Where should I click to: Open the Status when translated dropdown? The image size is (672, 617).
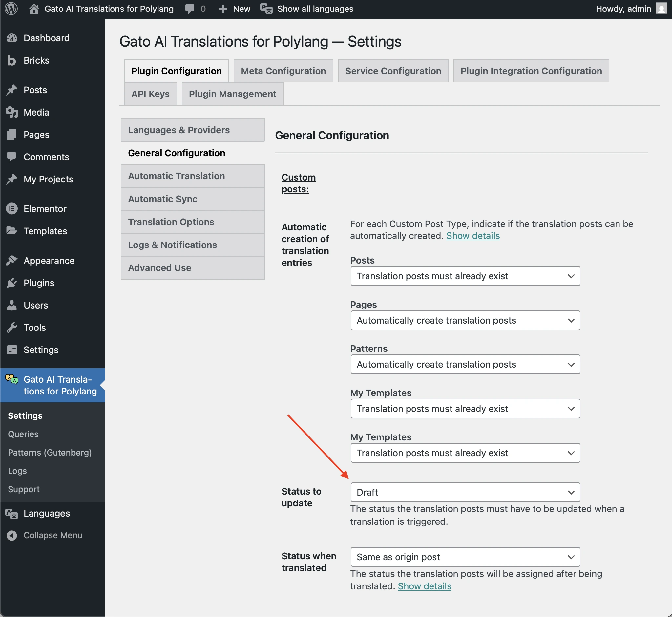tap(465, 557)
